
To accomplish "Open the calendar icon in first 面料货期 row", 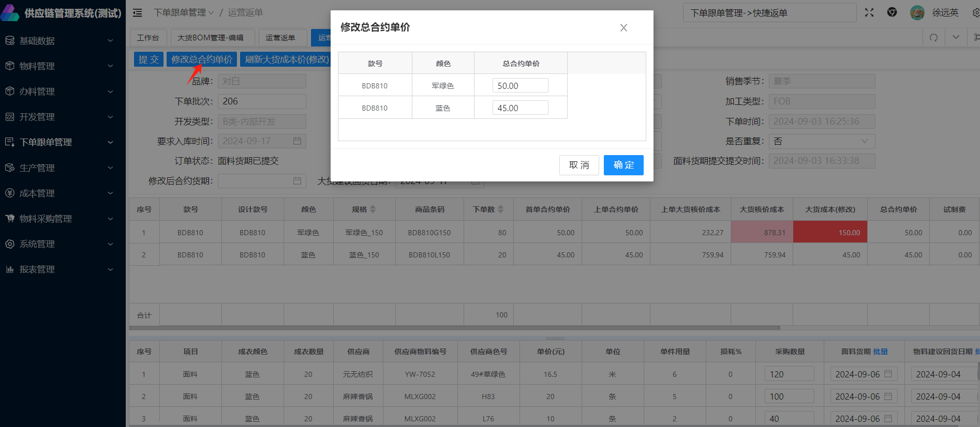I will (x=888, y=374).
